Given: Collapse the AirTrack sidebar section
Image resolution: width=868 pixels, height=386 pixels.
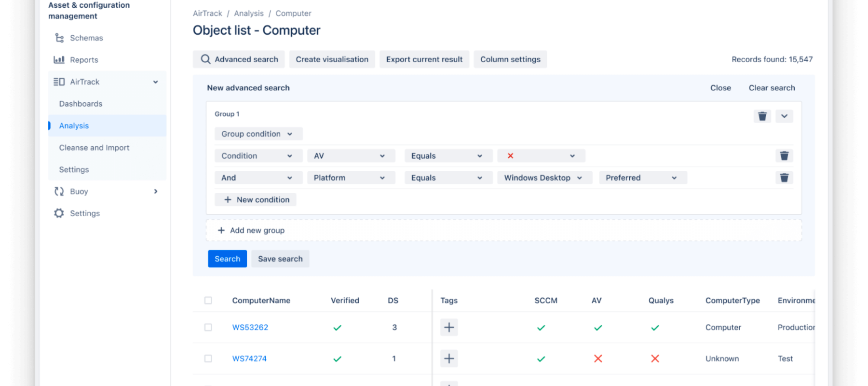Looking at the screenshot, I should [155, 82].
